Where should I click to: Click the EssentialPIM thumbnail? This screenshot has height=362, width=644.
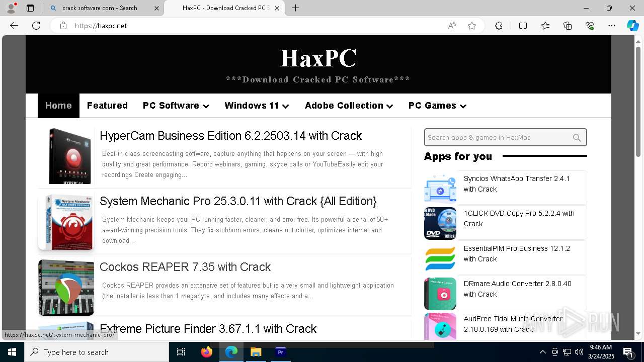(440, 258)
